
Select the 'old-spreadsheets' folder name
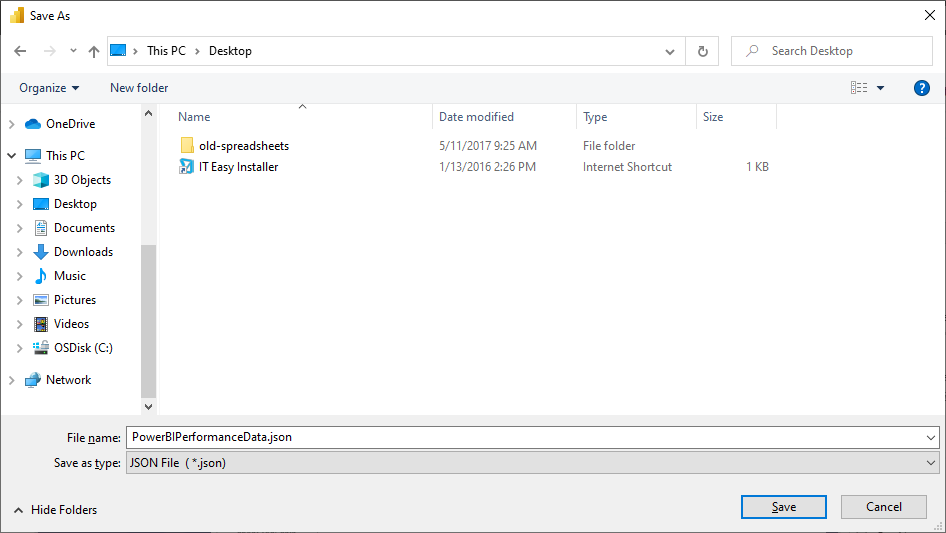pyautogui.click(x=244, y=146)
